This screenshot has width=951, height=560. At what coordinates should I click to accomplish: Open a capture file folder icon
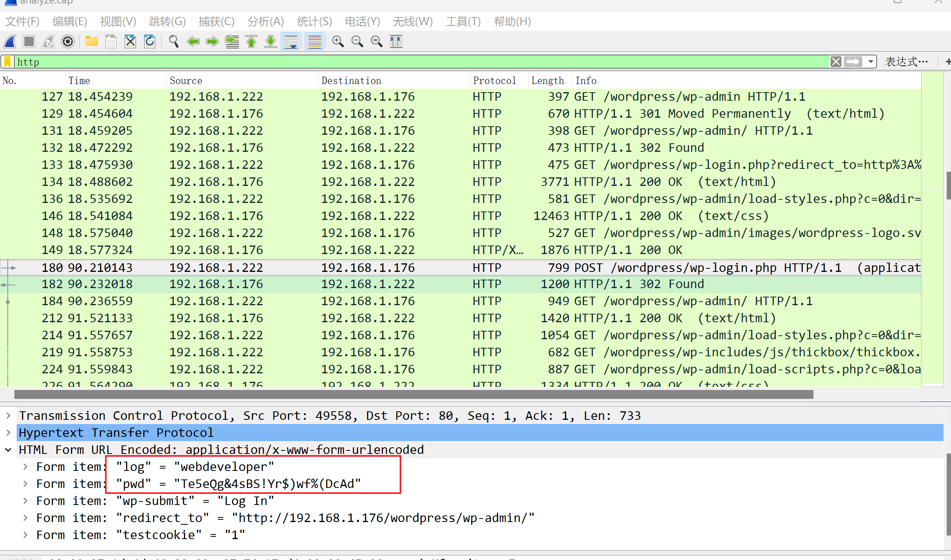coord(92,41)
